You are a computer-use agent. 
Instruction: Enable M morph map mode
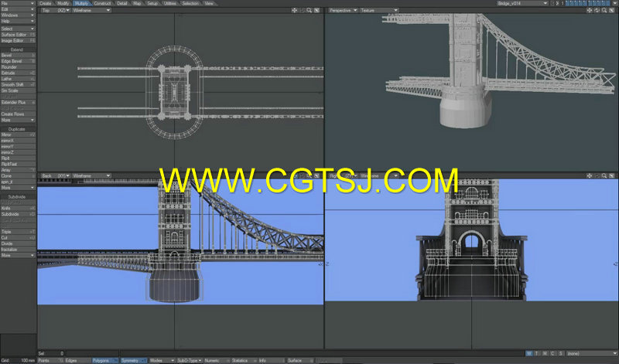coord(545,353)
